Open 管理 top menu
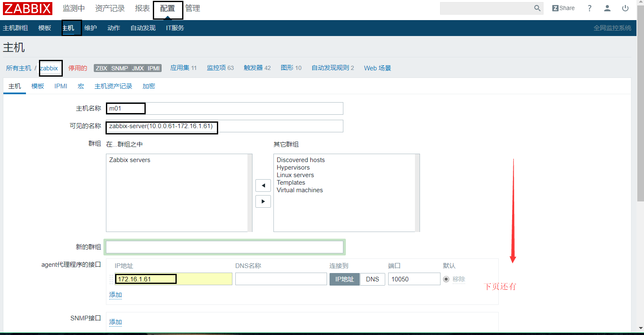 pyautogui.click(x=193, y=8)
